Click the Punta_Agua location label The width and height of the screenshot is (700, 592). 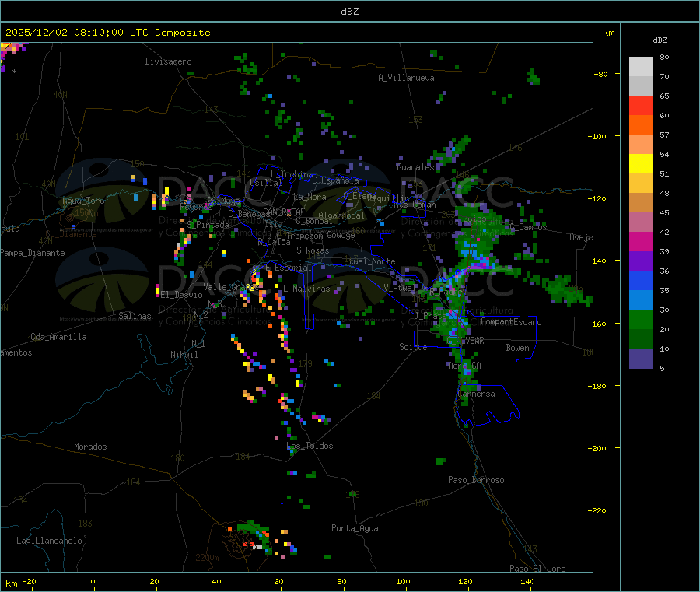coord(355,529)
